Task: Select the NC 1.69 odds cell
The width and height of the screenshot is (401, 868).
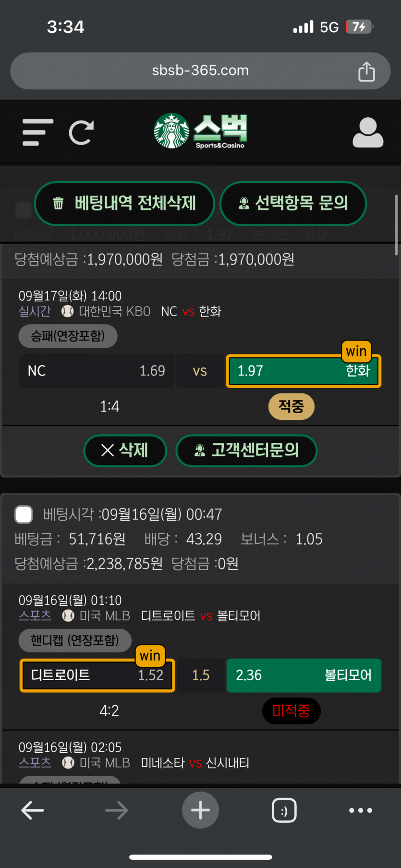Action: [x=97, y=371]
